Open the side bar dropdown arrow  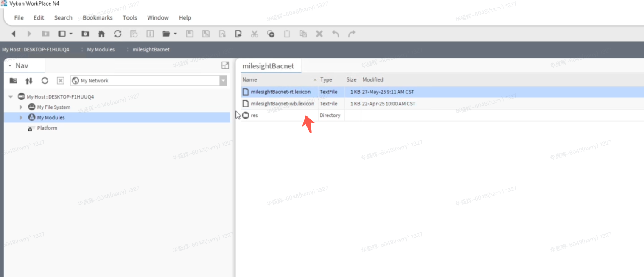[71, 34]
